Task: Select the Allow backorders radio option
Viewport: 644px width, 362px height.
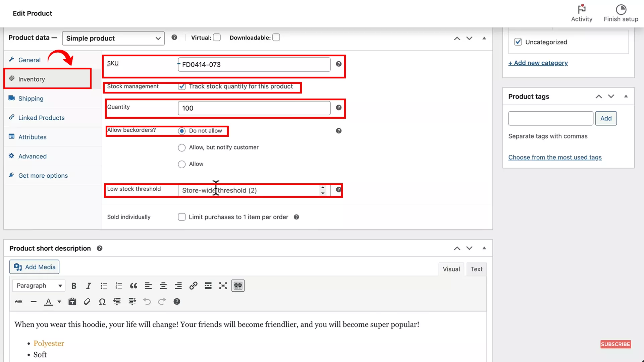Action: tap(182, 164)
